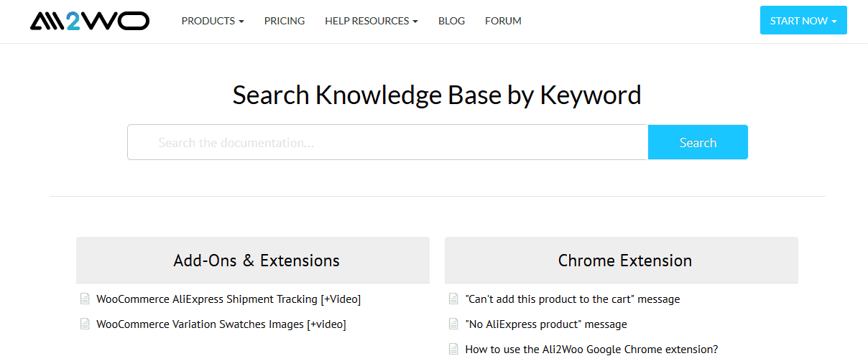Open the Start Now dropdown button
This screenshot has width=868, height=361.
[x=803, y=21]
